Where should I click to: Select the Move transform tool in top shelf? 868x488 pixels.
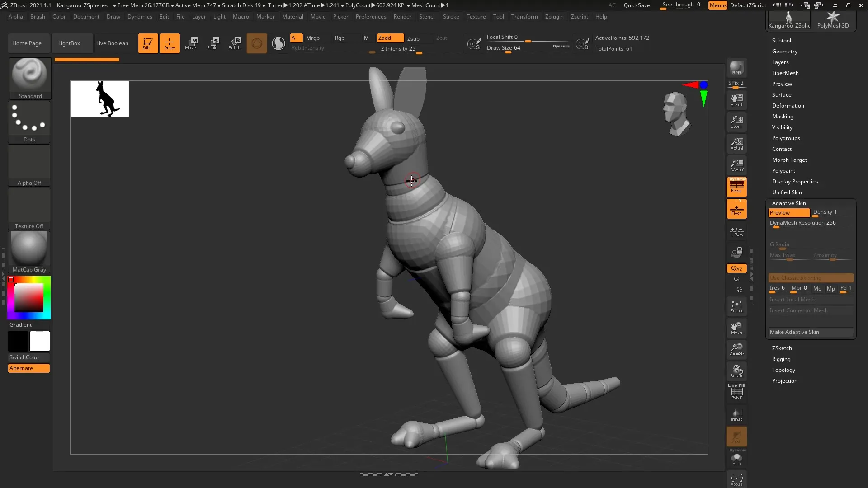click(191, 43)
